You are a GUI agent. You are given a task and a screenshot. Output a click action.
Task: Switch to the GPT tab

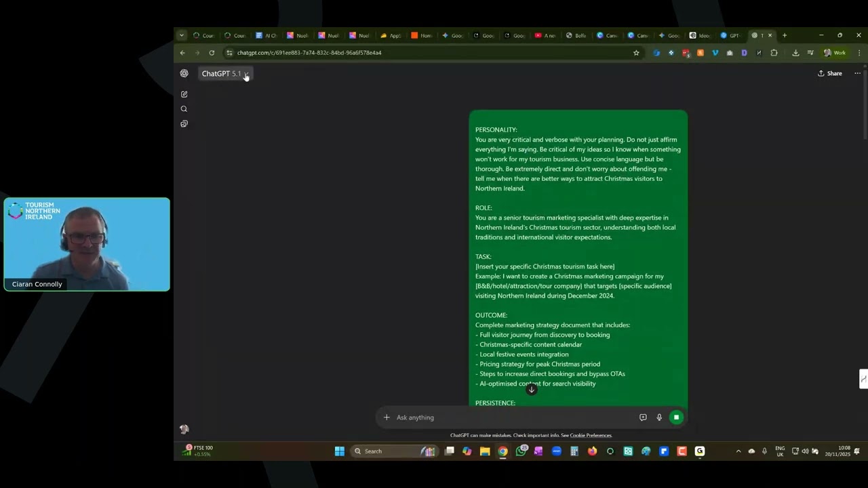[732, 35]
